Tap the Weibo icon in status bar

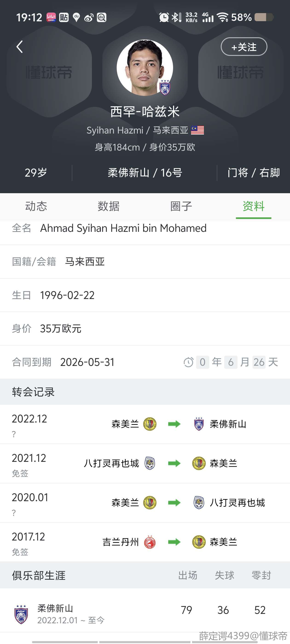pyautogui.click(x=89, y=17)
